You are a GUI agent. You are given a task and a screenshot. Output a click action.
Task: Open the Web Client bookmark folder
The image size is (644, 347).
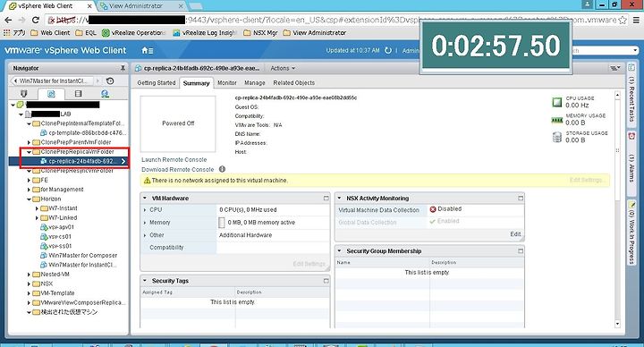50,33
